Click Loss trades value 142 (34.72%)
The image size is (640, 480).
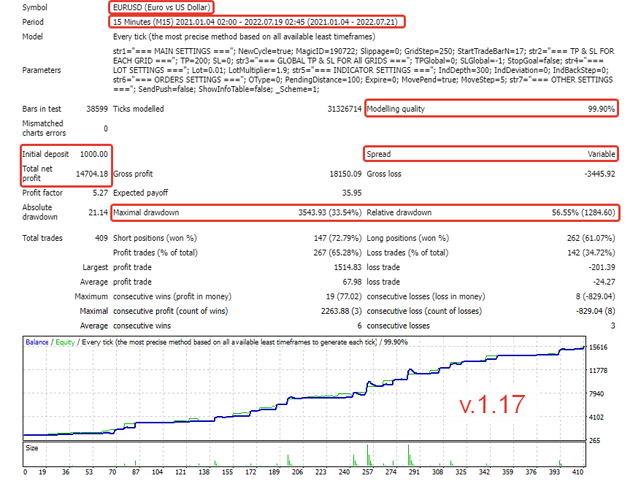click(591, 253)
